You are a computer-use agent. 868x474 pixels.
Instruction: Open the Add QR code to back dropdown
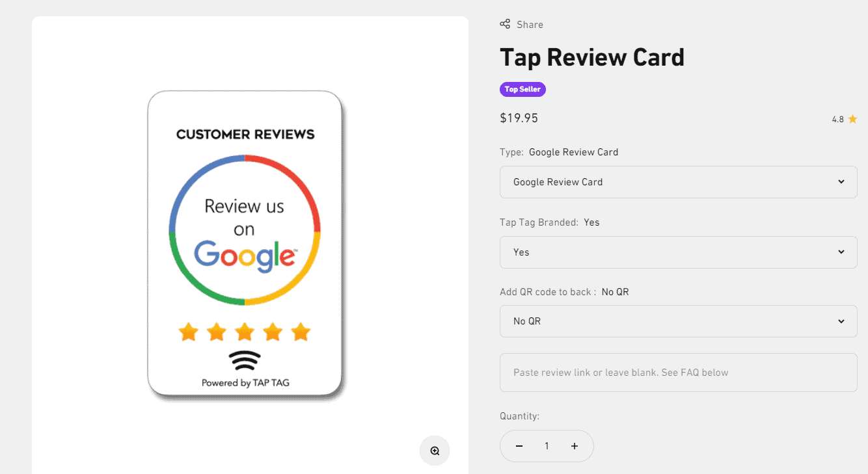tap(678, 321)
